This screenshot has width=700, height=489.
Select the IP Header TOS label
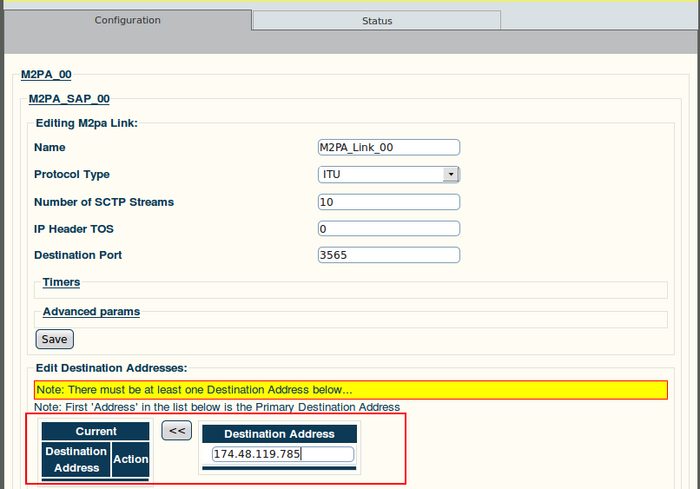(74, 229)
